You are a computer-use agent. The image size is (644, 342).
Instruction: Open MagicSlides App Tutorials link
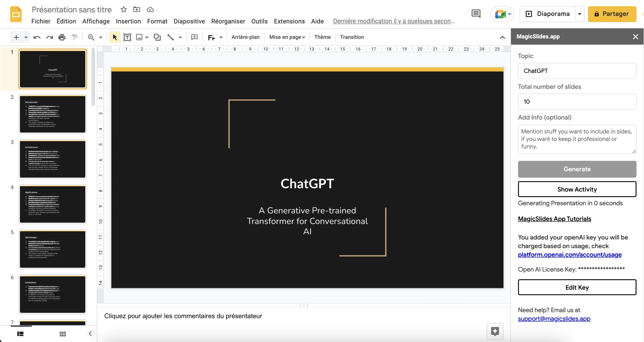554,219
